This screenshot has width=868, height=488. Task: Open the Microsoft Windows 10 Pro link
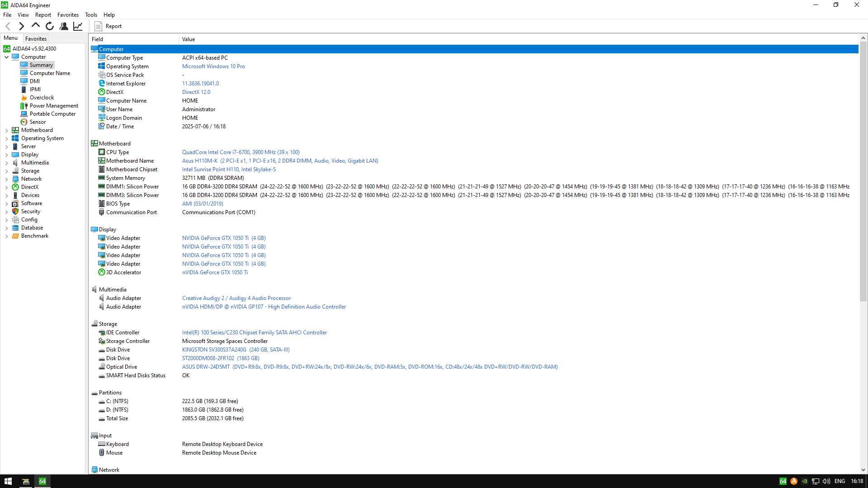coord(213,66)
